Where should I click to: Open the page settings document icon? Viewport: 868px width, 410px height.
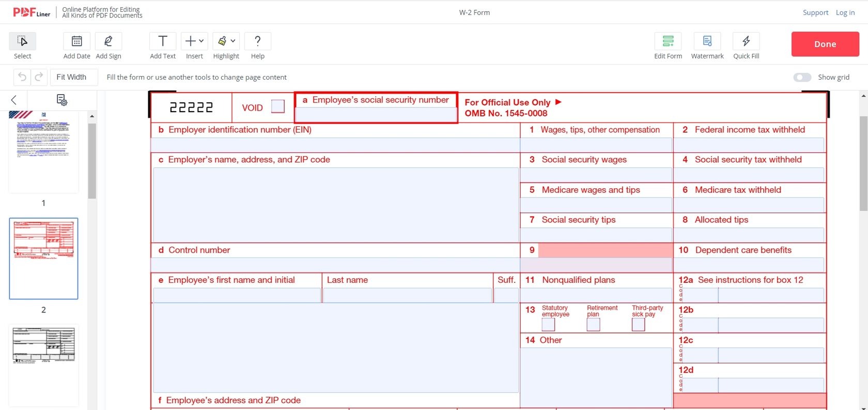point(61,100)
